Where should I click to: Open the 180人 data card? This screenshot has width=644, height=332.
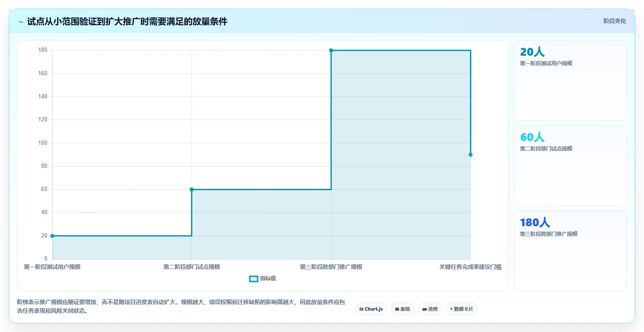(x=570, y=251)
